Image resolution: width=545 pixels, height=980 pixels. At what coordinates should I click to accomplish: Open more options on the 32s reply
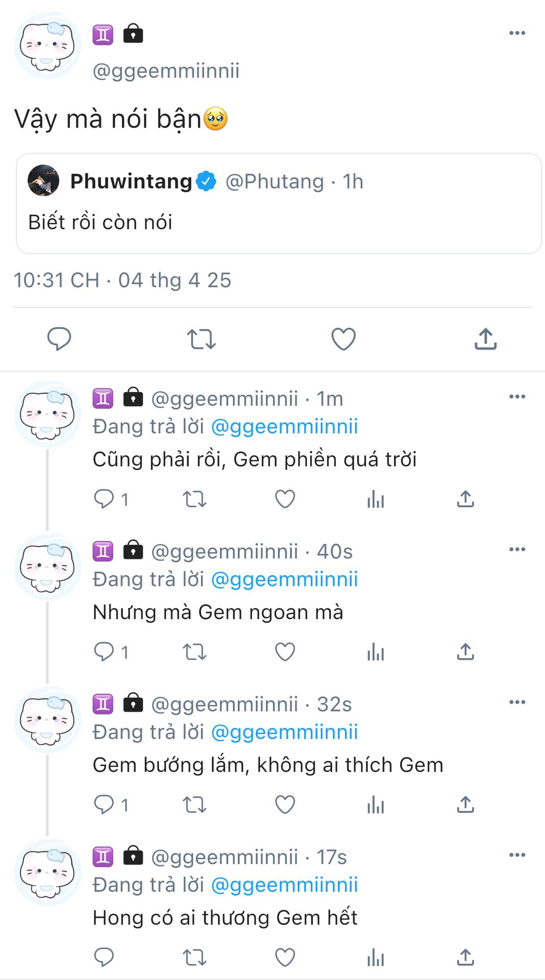[x=517, y=702]
